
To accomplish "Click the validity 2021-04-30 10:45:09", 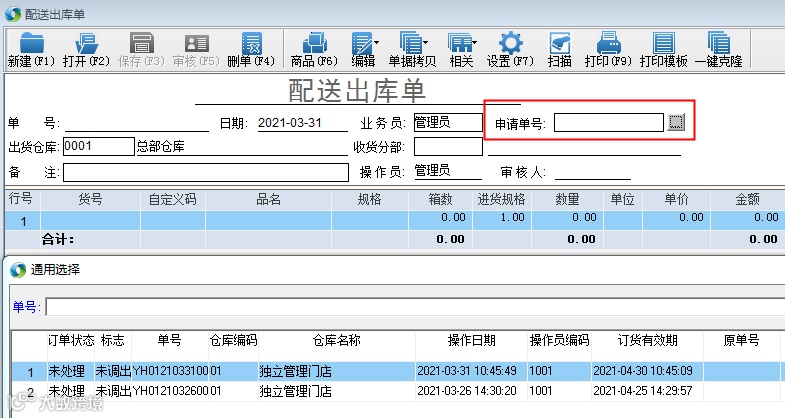I will click(643, 371).
